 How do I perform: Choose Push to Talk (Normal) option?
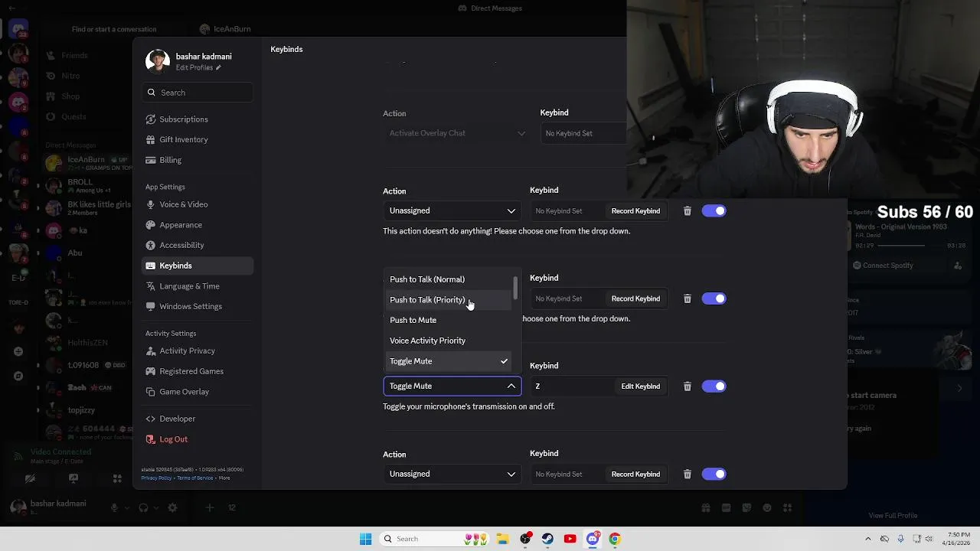pyautogui.click(x=449, y=279)
